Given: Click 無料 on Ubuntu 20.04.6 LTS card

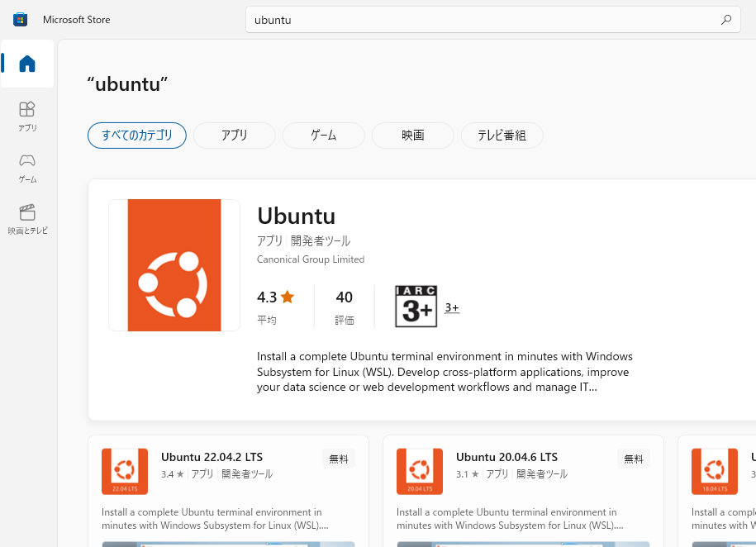Looking at the screenshot, I should pyautogui.click(x=634, y=459).
